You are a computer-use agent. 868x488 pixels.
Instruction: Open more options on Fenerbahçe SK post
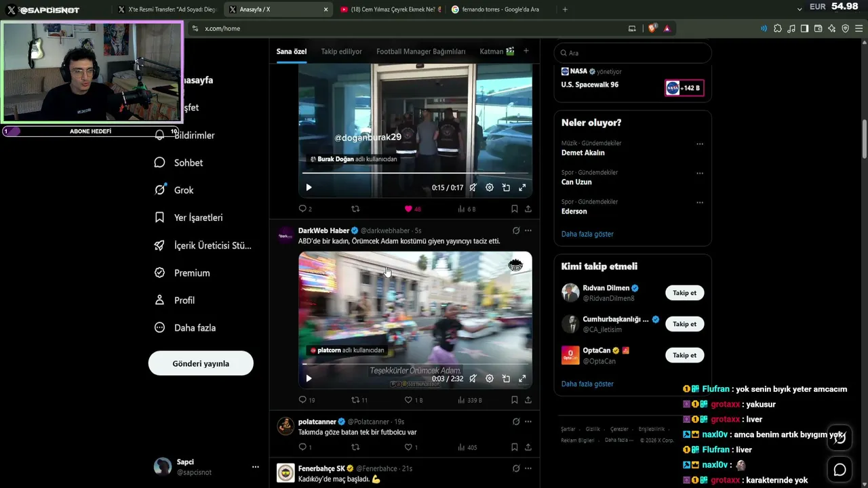[528, 468]
